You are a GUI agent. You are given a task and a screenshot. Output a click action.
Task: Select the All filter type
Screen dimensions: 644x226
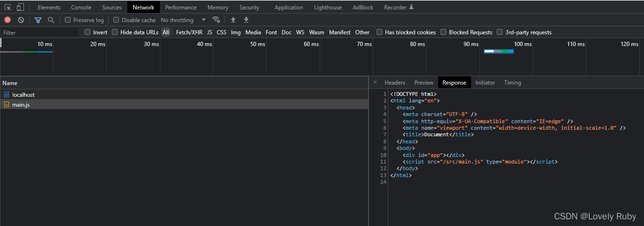coord(166,32)
